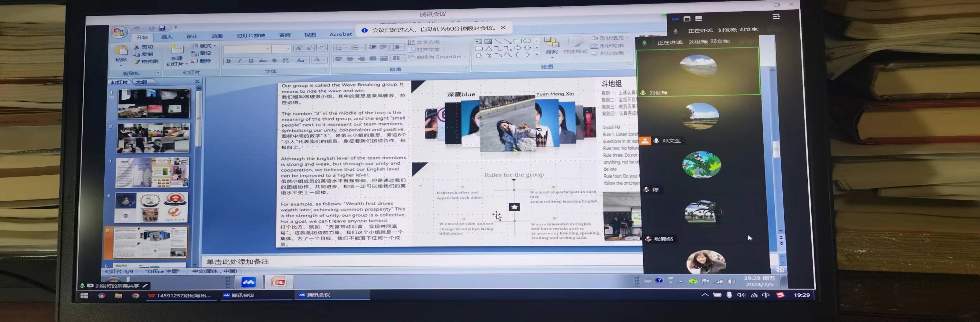
Task: Toggle Strikethrough (abc) formatting
Action: click(x=262, y=60)
